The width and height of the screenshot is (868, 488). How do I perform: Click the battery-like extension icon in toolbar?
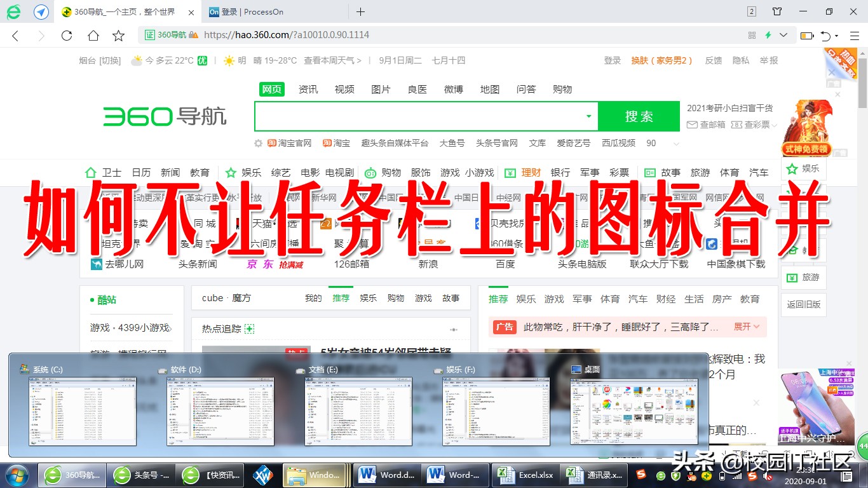click(x=806, y=36)
